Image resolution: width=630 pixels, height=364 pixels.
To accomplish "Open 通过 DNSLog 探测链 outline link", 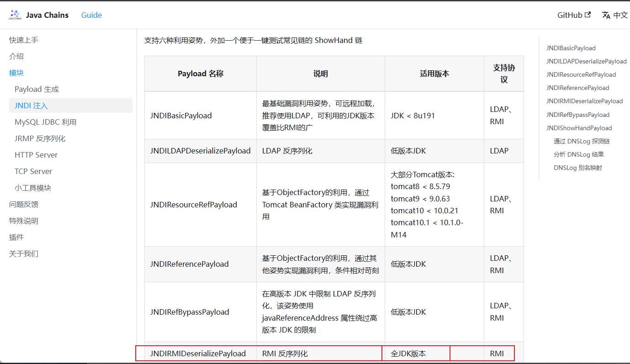I will 582,141.
